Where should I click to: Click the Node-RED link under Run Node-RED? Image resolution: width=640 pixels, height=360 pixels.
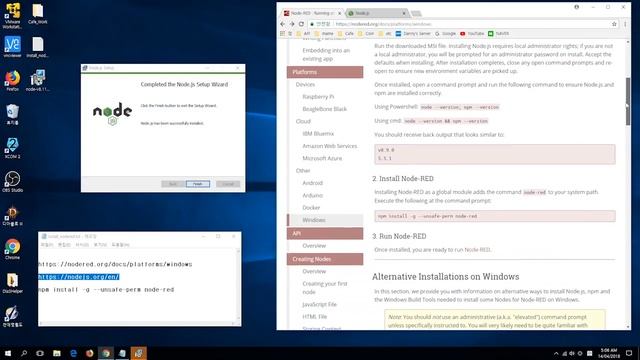pos(477,249)
